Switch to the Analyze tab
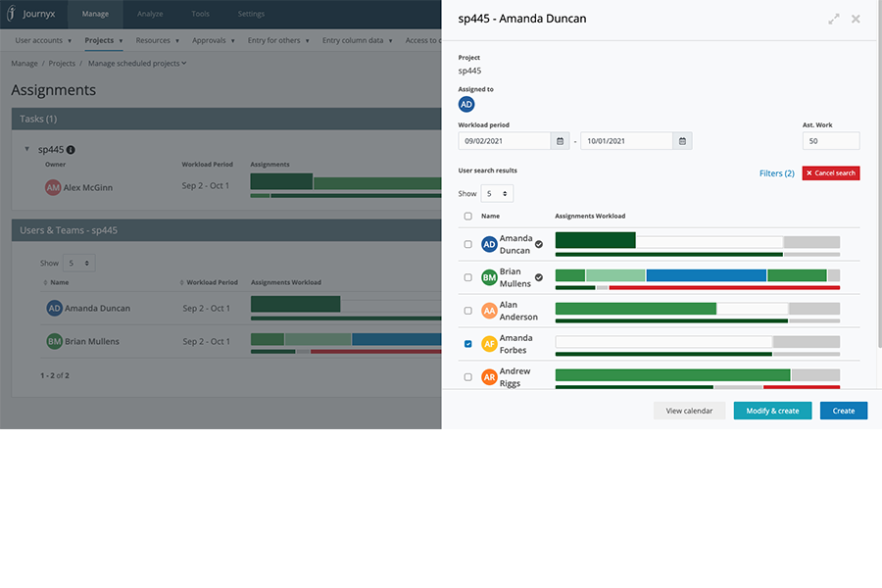 [x=150, y=15]
